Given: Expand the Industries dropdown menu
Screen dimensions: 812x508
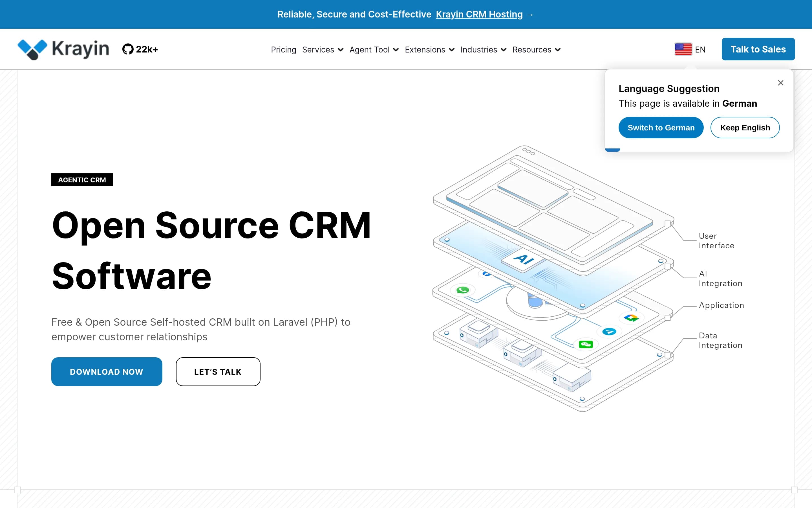Looking at the screenshot, I should (x=483, y=50).
